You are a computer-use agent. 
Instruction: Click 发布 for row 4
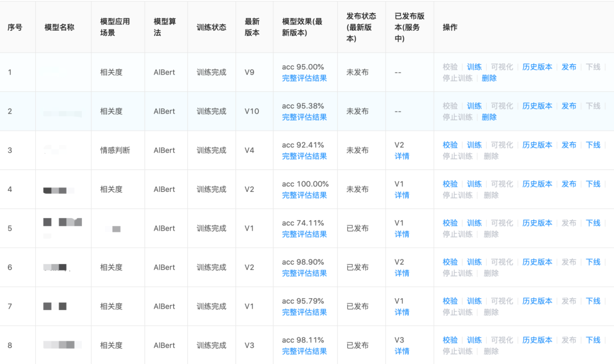[x=569, y=185]
